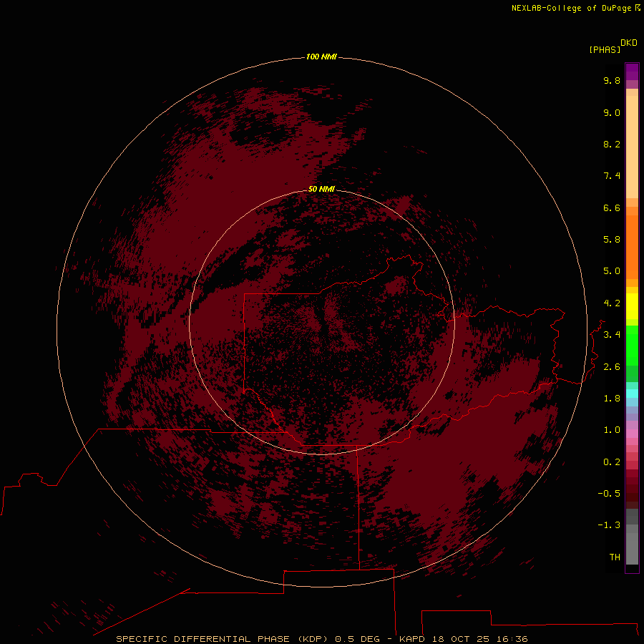Pick the purple swatch at top of color bar
Image resolution: width=644 pixels, height=644 pixels.
pyautogui.click(x=632, y=72)
